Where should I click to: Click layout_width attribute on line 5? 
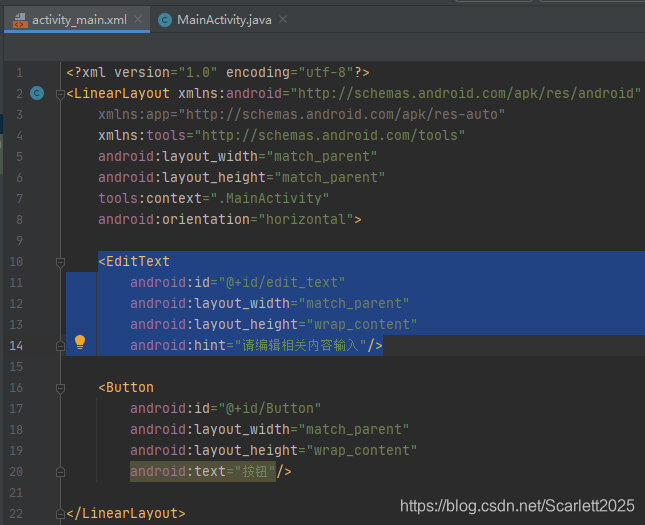pyautogui.click(x=237, y=156)
